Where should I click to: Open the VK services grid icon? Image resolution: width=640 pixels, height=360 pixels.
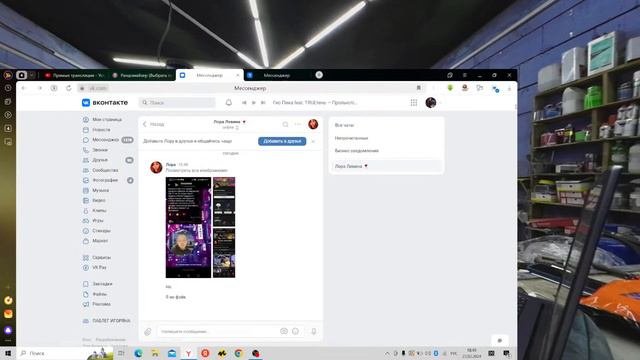coord(414,102)
